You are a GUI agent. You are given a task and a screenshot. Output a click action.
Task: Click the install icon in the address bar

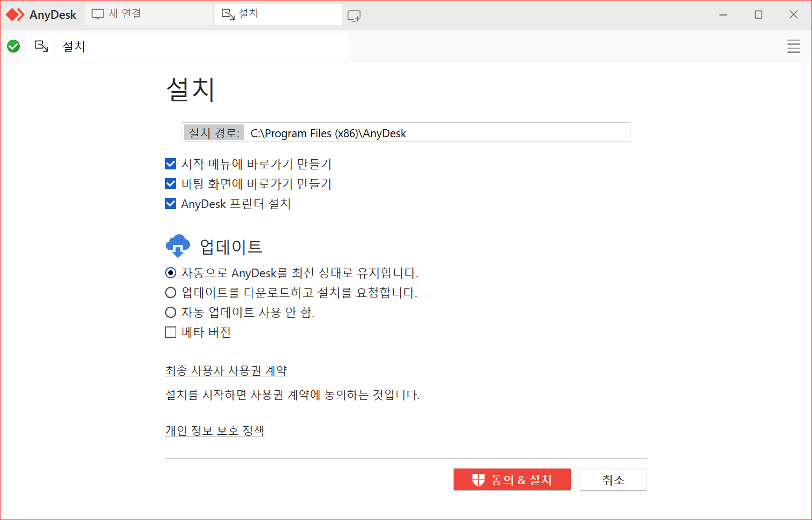[x=41, y=46]
